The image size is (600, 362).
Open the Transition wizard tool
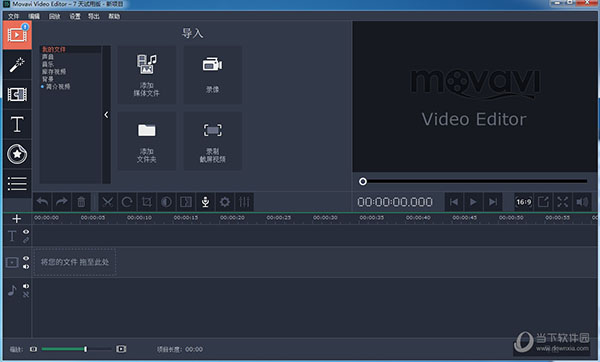[x=186, y=202]
